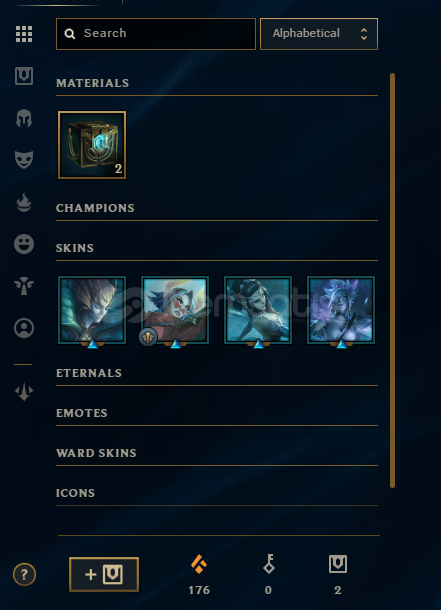Click the purchase chests plus button
The width and height of the screenshot is (441, 610).
coord(104,574)
